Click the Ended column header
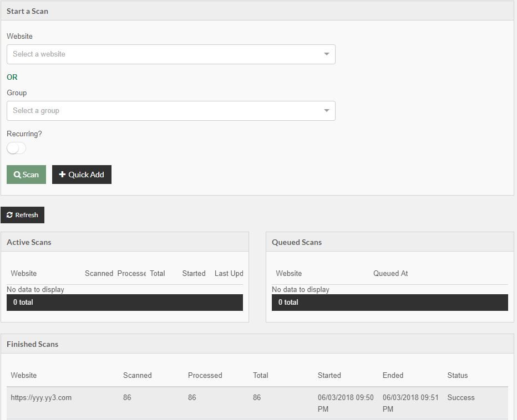Viewport: 517px width, 420px height. pos(393,376)
